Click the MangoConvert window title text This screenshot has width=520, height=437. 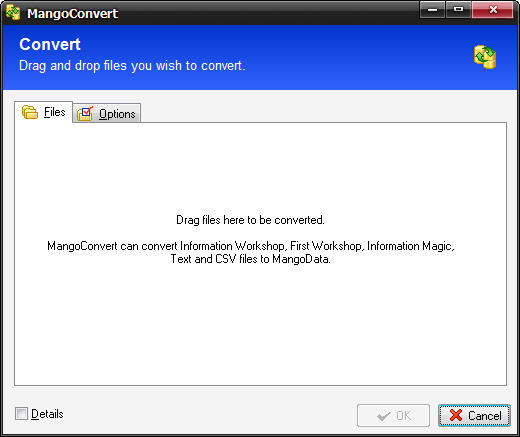(x=72, y=14)
